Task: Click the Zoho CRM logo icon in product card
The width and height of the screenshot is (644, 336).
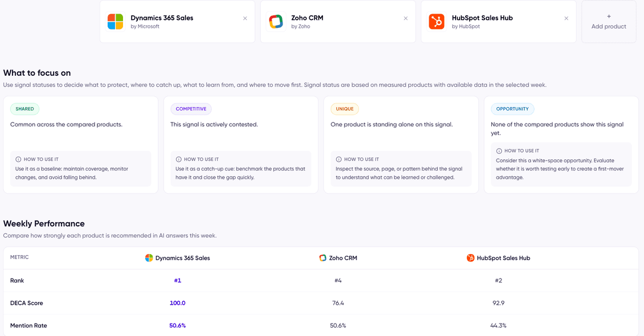Action: click(276, 22)
